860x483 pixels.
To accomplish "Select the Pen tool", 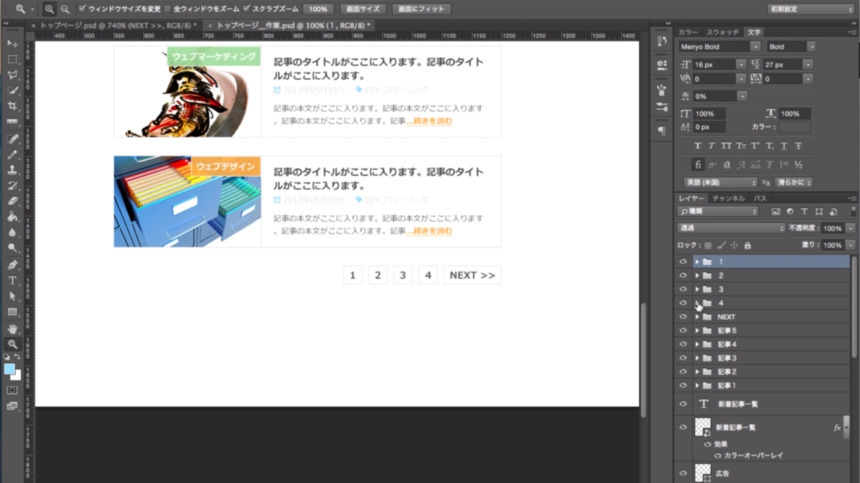I will coord(12,265).
